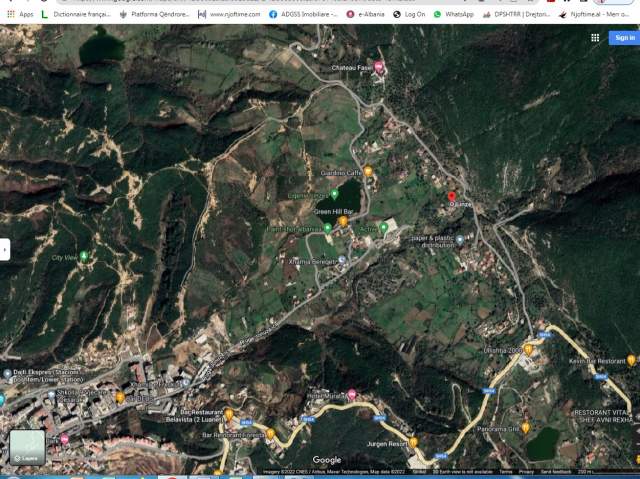This screenshot has height=479, width=640.
Task: Open the Ullishta 2000 restaurant marker
Action: 528,349
